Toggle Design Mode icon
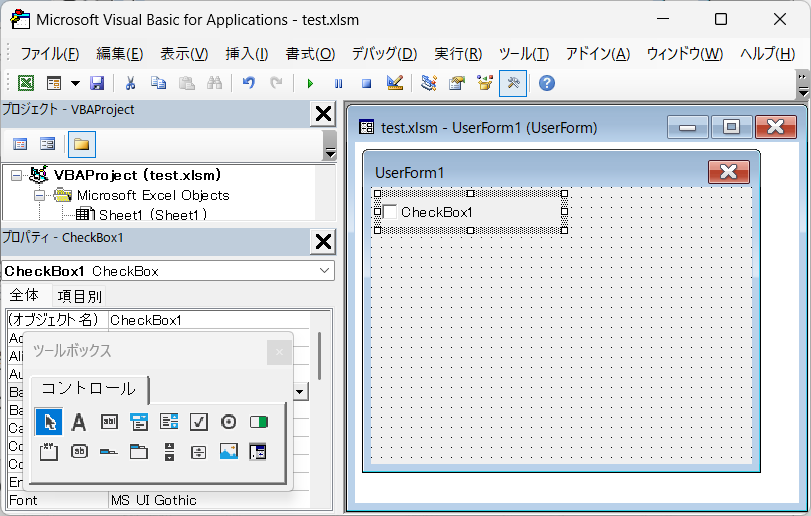811x516 pixels. (x=395, y=83)
